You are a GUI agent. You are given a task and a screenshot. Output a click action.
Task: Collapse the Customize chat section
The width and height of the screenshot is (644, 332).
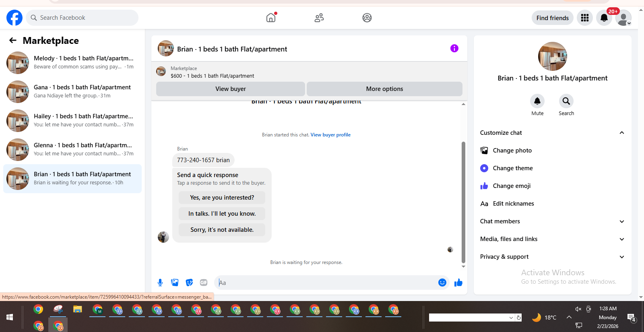point(553,133)
